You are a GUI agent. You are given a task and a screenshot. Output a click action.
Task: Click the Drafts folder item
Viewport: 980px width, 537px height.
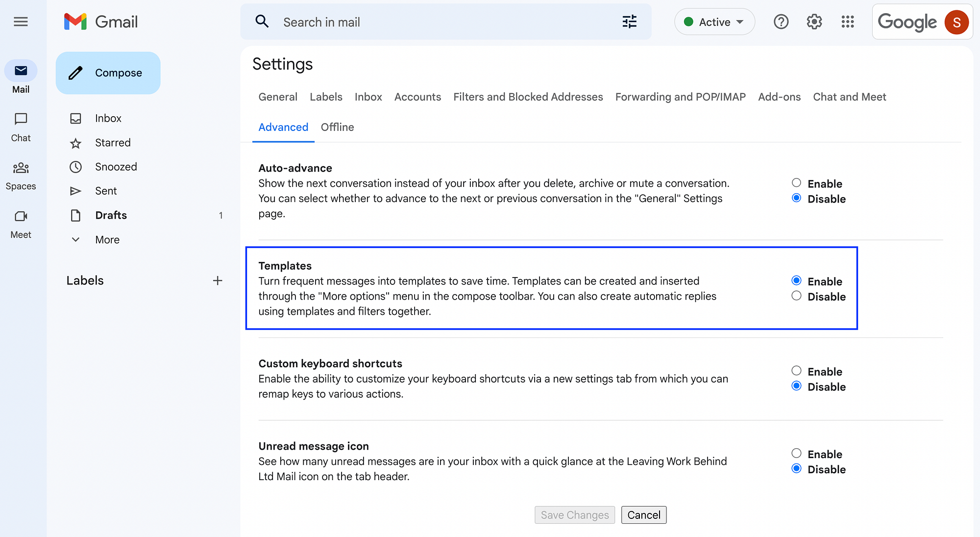click(110, 215)
